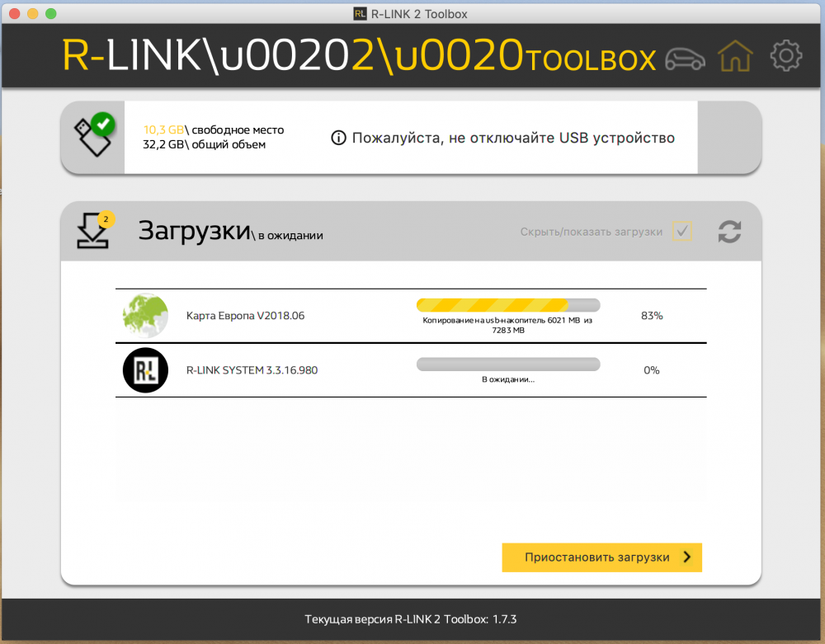Click the Загрузки section heading
825x644 pixels.
tap(194, 230)
